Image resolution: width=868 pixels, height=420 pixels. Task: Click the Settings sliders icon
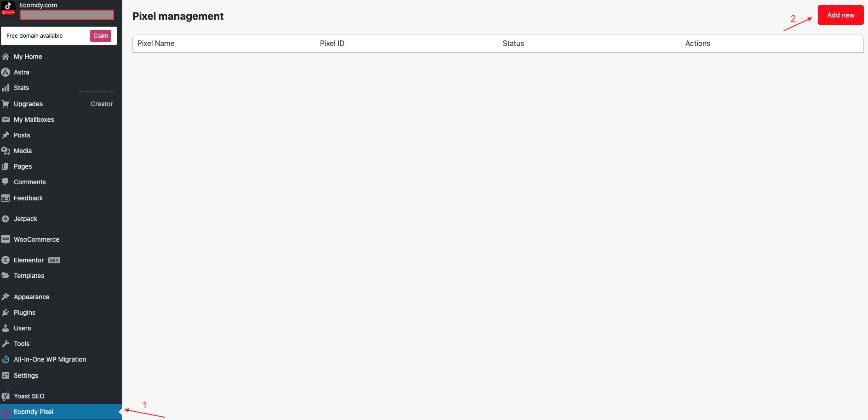(x=6, y=375)
